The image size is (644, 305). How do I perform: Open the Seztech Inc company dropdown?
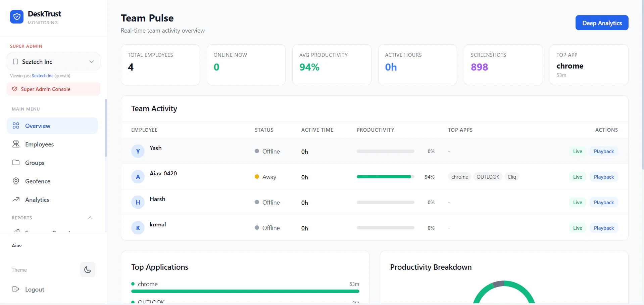pos(53,62)
